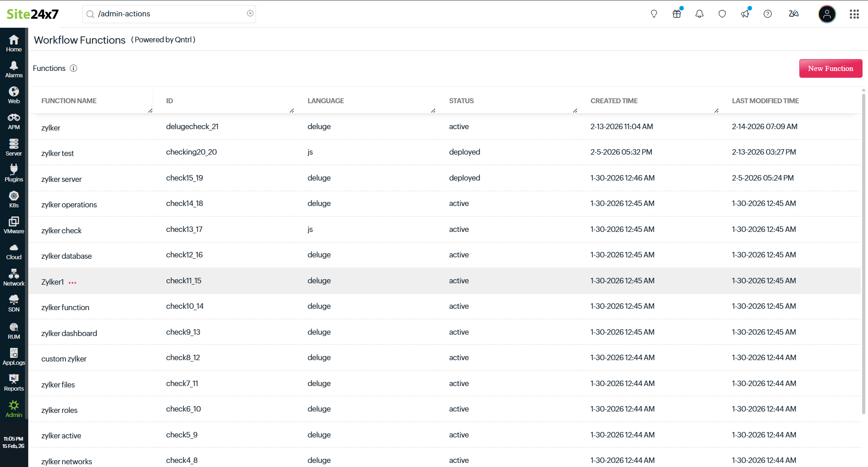Click the info icon beside Functions
This screenshot has width=868, height=467.
(73, 68)
